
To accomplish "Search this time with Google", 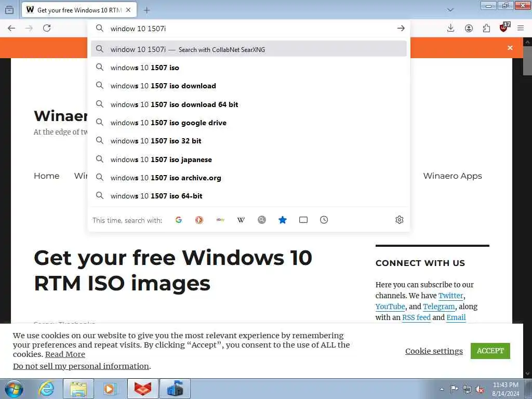I will (179, 220).
